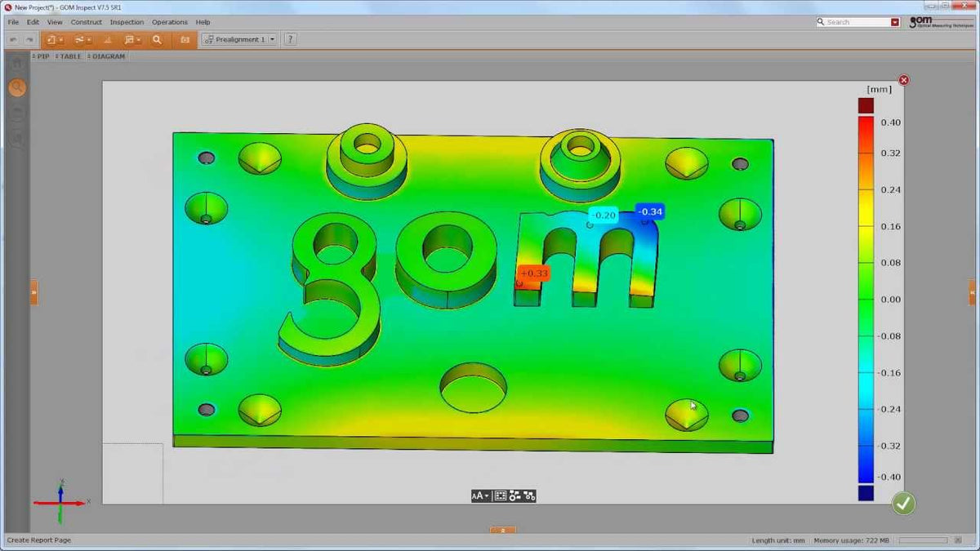Viewport: 980px width, 551px height.
Task: Click the camera snapshot icon in the toolbar
Action: tap(185, 38)
